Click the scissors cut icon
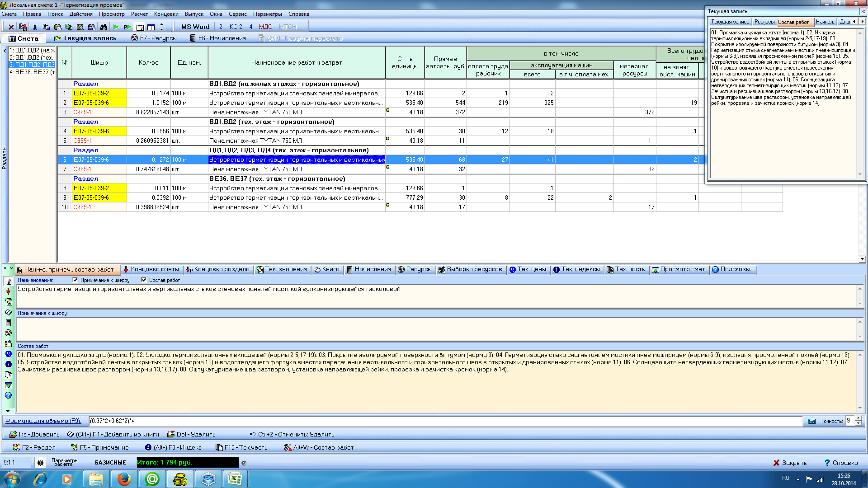 click(x=35, y=27)
